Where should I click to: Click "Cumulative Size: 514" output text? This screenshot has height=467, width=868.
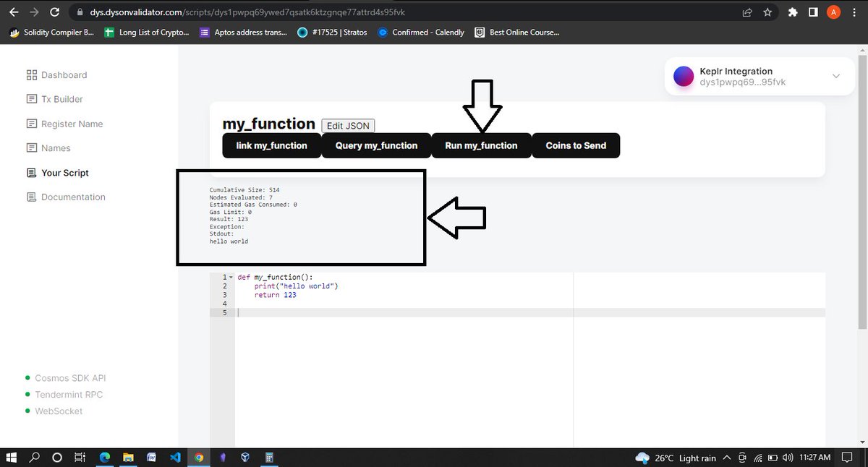tap(244, 189)
